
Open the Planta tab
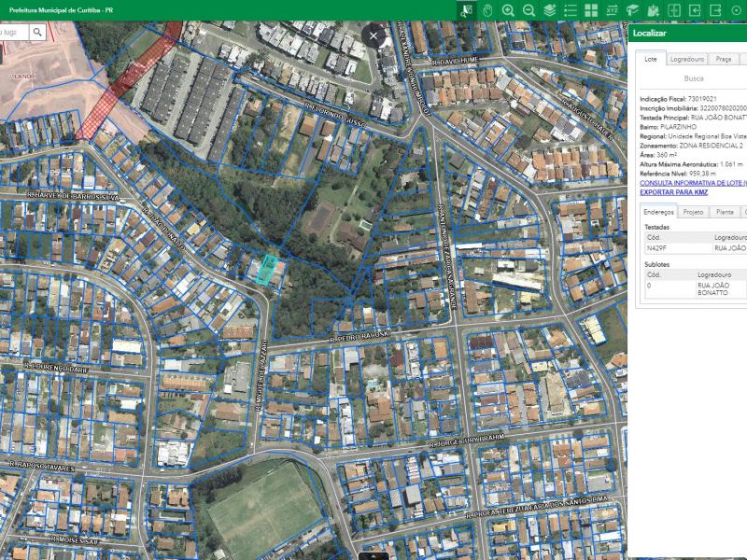coord(724,212)
